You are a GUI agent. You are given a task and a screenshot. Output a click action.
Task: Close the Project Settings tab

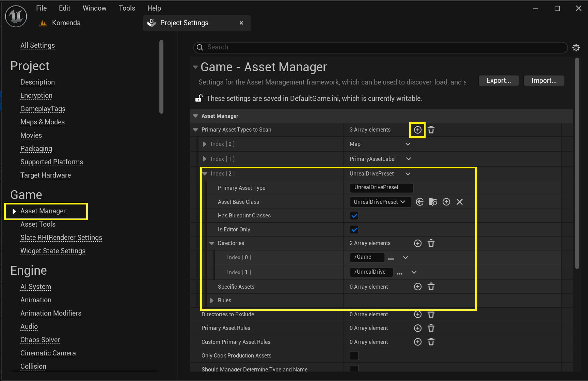click(x=241, y=23)
